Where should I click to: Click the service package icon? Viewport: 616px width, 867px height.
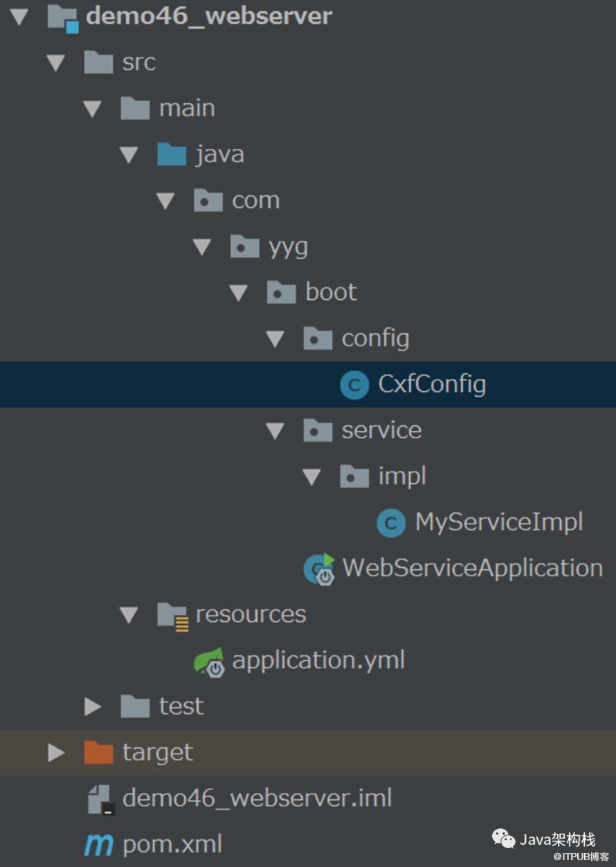tap(318, 430)
